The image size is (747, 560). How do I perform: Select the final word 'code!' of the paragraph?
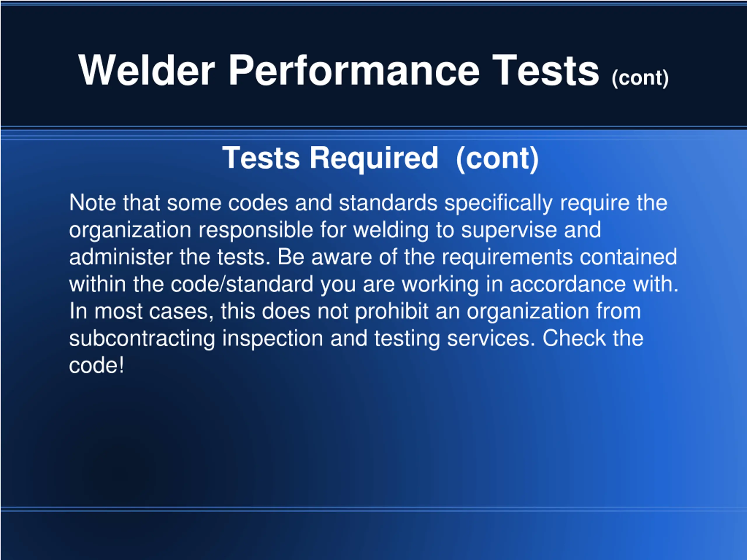[97, 365]
